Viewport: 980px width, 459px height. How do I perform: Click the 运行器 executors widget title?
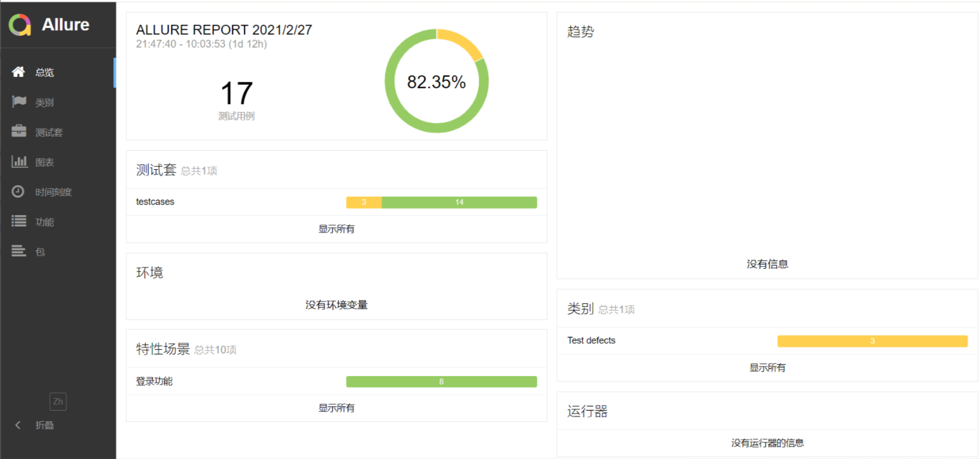click(x=587, y=411)
